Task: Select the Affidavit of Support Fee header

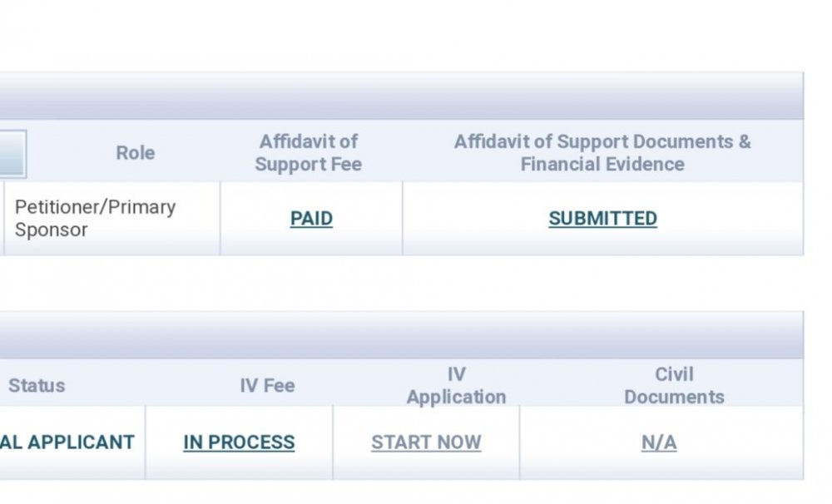Action: pos(309,153)
